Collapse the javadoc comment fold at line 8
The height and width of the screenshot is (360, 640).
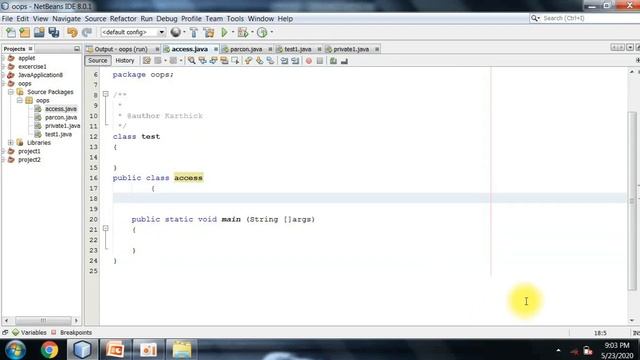[105, 94]
